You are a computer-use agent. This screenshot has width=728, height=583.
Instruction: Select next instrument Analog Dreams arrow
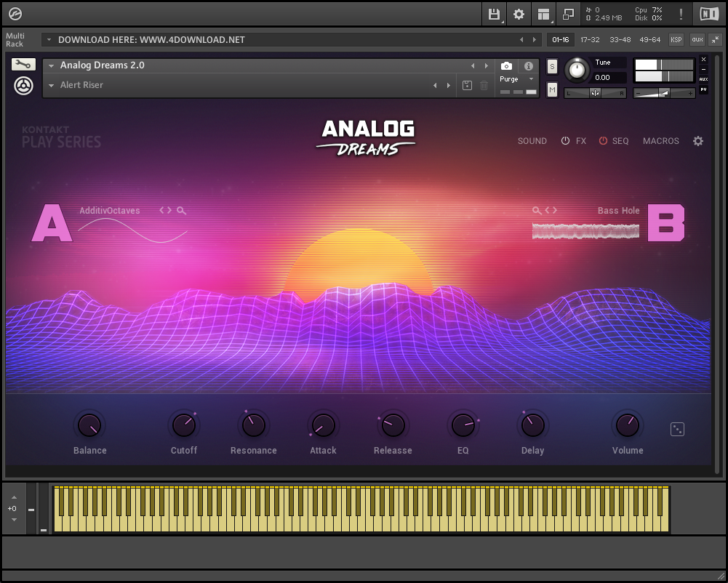pyautogui.click(x=486, y=66)
